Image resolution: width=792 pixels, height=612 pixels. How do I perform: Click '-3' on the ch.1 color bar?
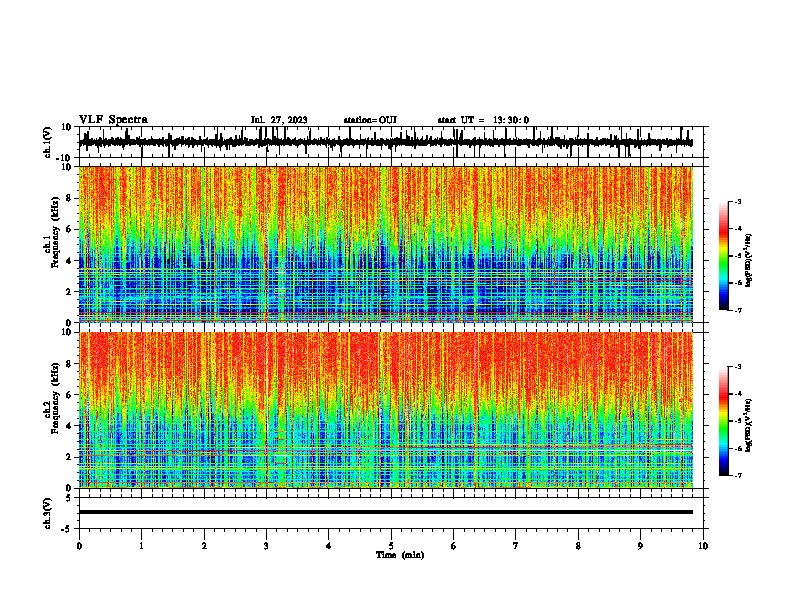(738, 201)
